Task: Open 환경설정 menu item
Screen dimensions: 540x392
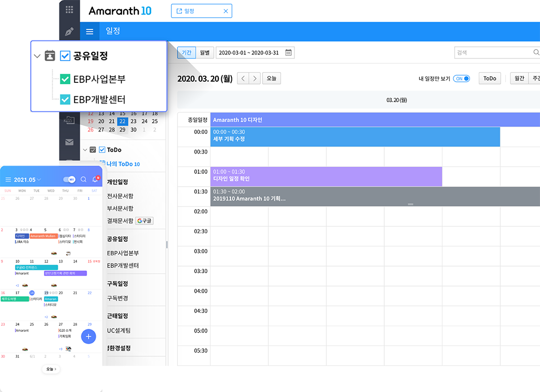Action: [x=119, y=348]
